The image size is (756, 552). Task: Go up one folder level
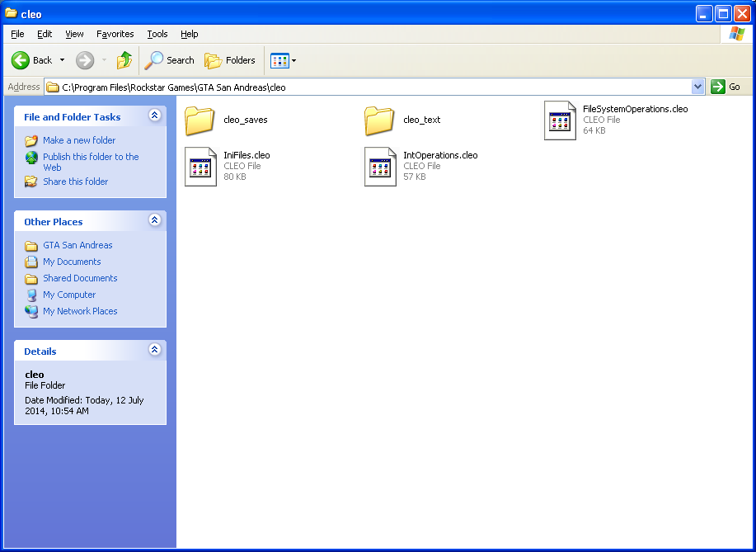point(124,60)
